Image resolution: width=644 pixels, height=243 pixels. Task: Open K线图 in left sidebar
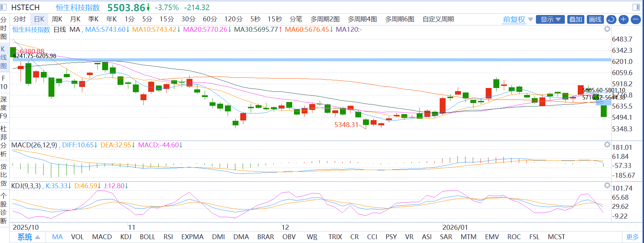pyautogui.click(x=3, y=58)
